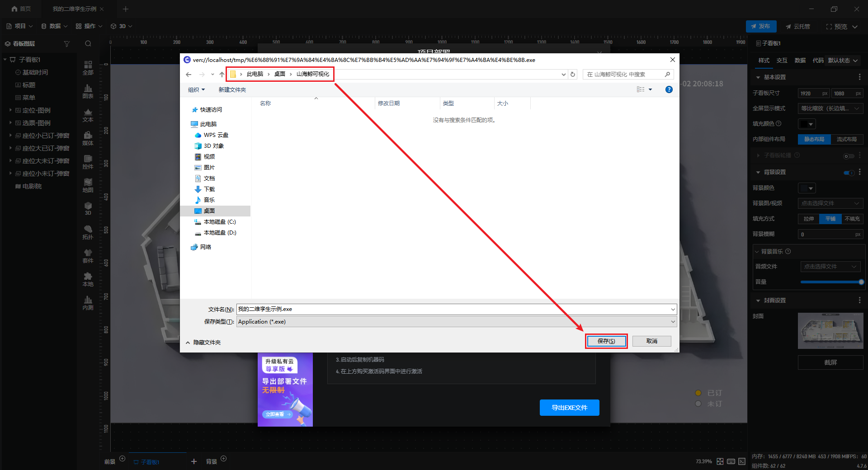Select the 3D component icon in sidebar
The width and height of the screenshot is (868, 470).
click(x=88, y=208)
